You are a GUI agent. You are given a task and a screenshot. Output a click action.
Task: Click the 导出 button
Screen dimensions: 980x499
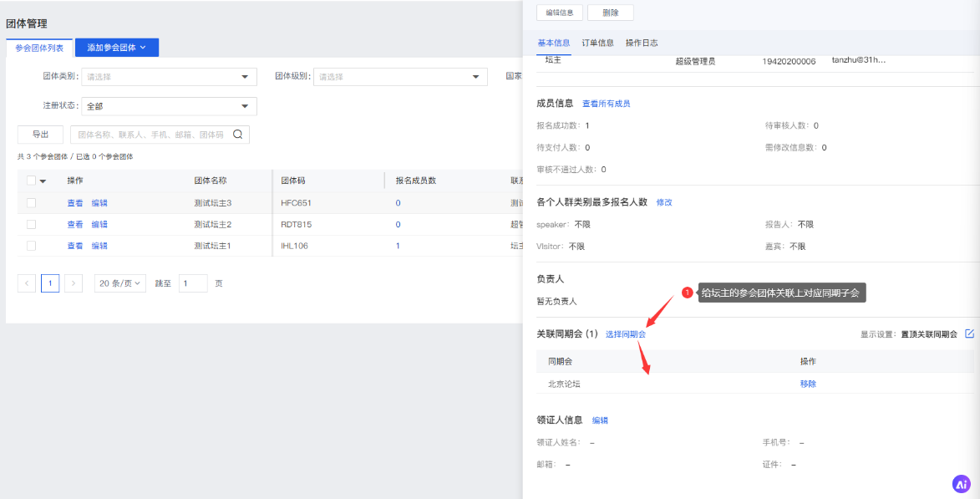coord(40,135)
